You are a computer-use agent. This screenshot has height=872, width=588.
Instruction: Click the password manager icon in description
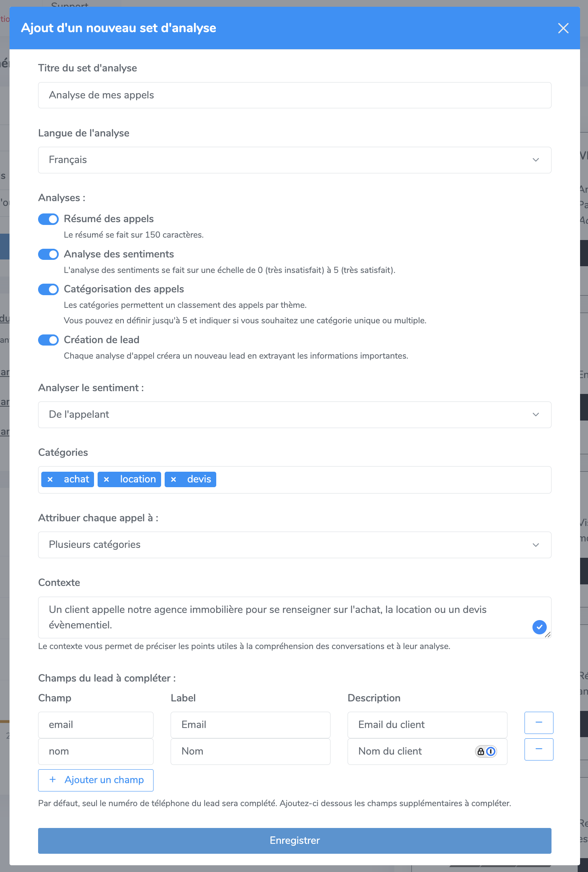[486, 751]
